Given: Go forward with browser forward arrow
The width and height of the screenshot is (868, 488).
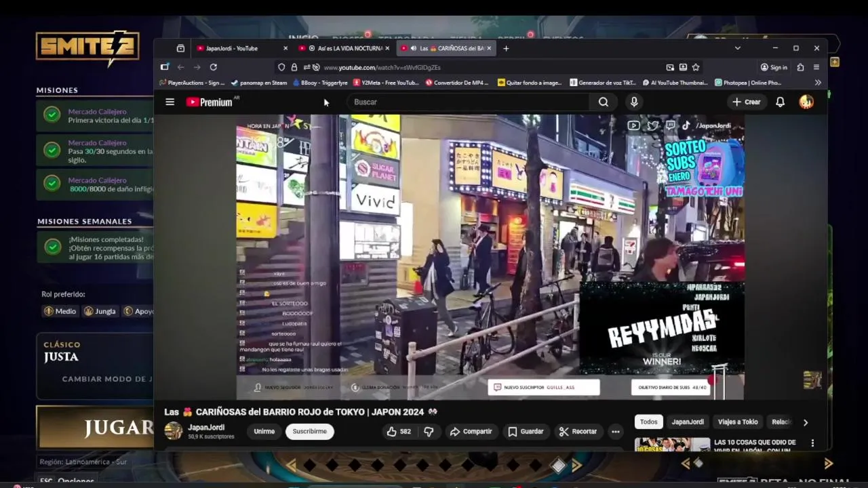Looking at the screenshot, I should click(197, 67).
